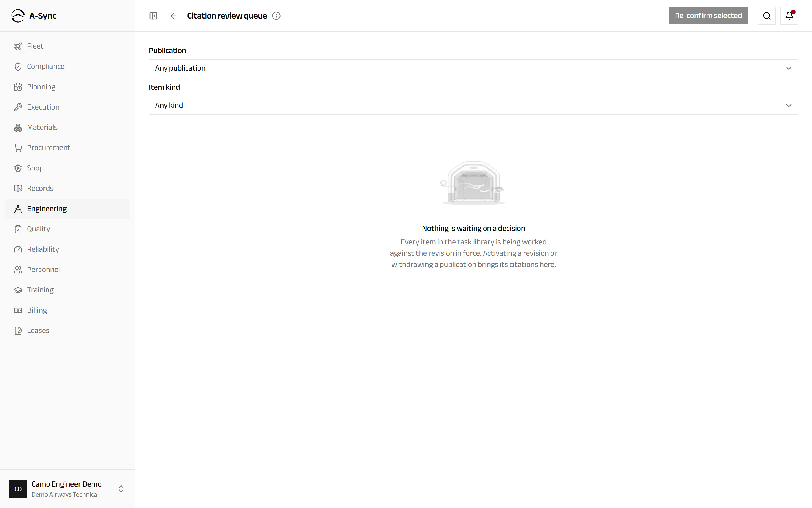Image resolution: width=812 pixels, height=508 pixels.
Task: Click the Leases document icon
Action: click(18, 330)
